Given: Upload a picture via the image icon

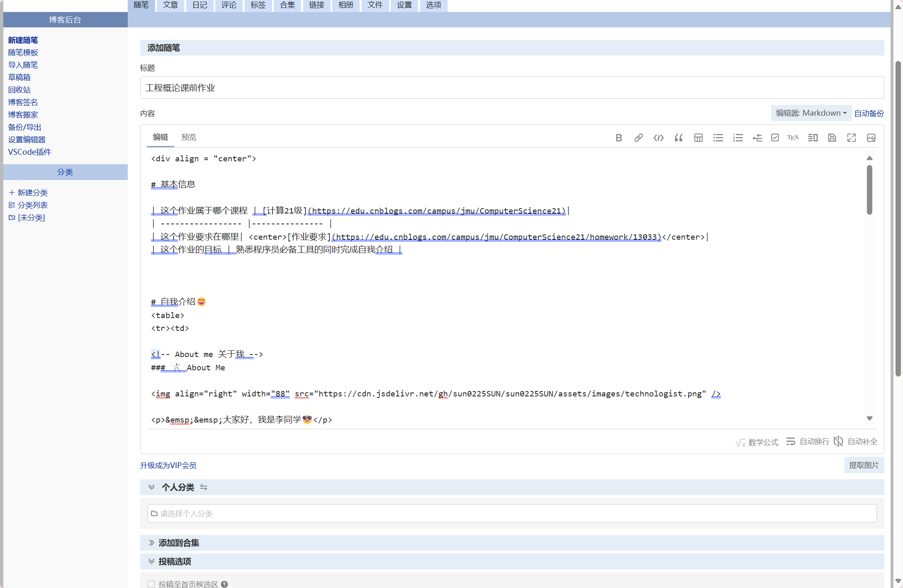Looking at the screenshot, I should tap(871, 138).
